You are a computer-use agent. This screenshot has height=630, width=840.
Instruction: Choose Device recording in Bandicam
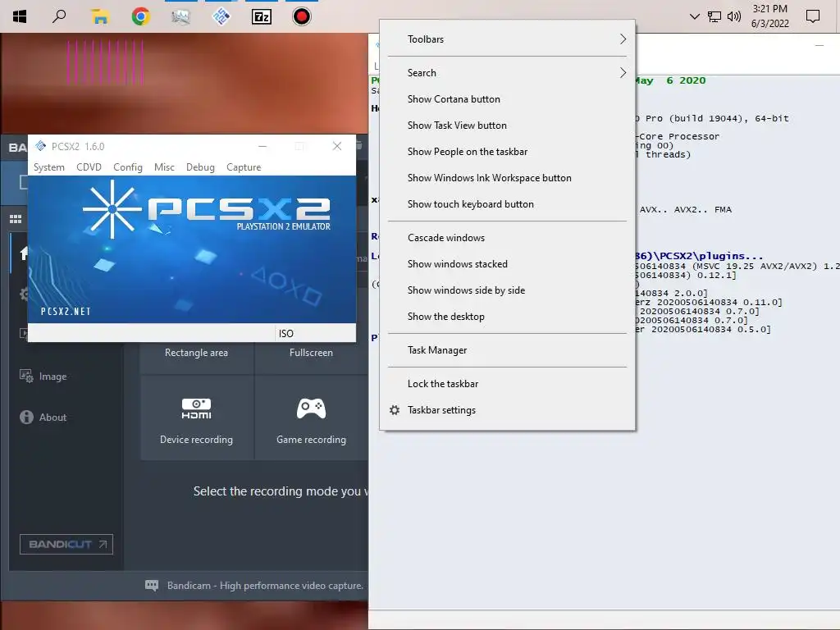pos(197,418)
